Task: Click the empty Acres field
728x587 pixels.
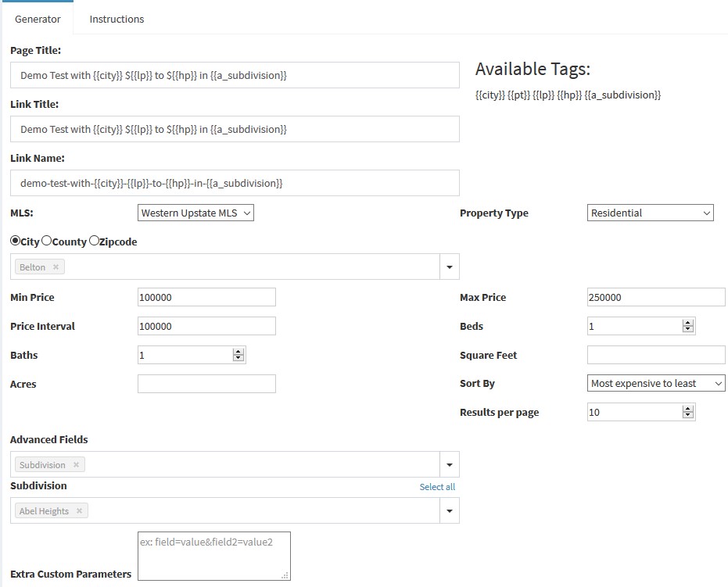Action: [x=206, y=384]
